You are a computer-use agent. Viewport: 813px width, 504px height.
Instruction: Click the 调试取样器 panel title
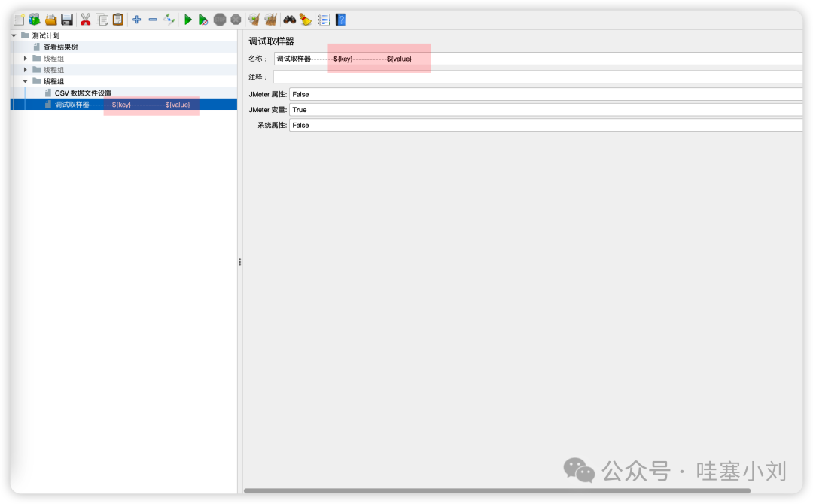tap(271, 41)
